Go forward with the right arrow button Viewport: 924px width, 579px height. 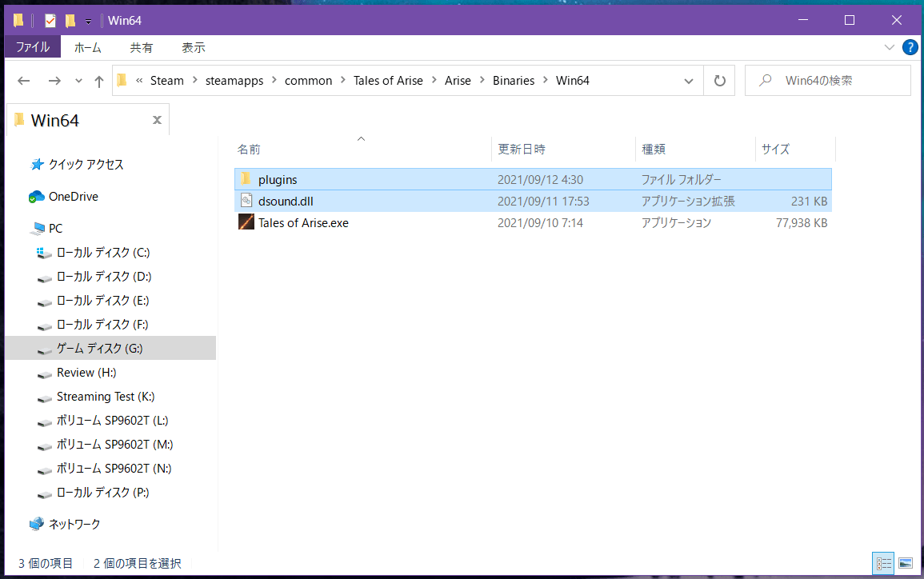(54, 81)
